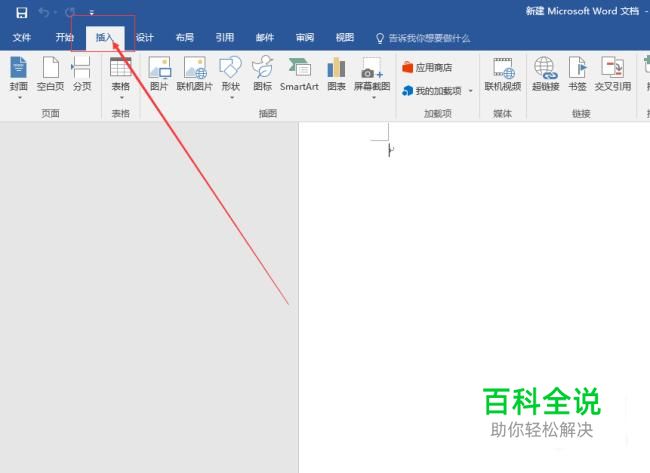
Task: Click in the blank document page
Action: [474, 297]
